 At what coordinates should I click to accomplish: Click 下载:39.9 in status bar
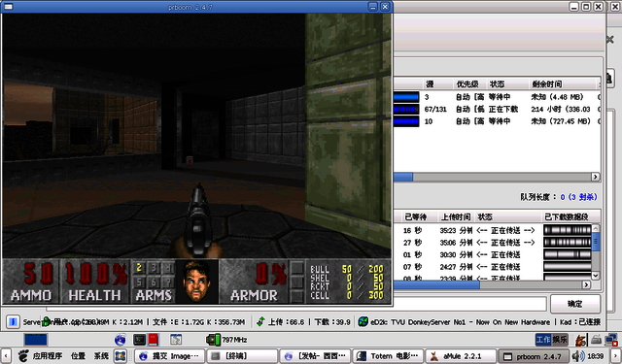pos(332,322)
